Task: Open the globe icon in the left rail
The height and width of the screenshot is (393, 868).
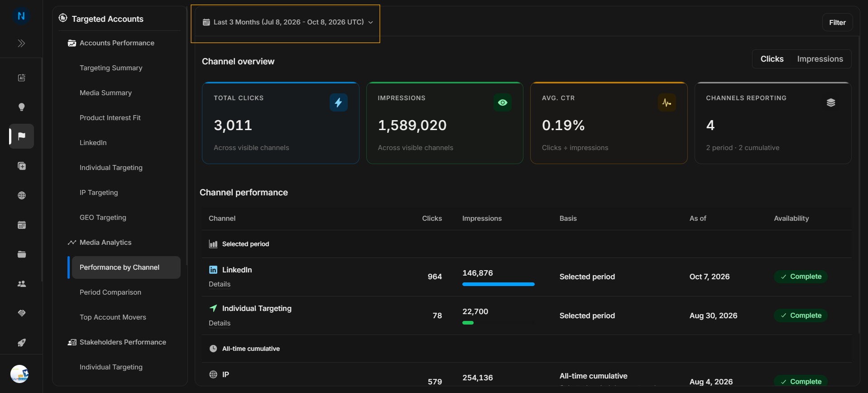Action: pyautogui.click(x=21, y=195)
